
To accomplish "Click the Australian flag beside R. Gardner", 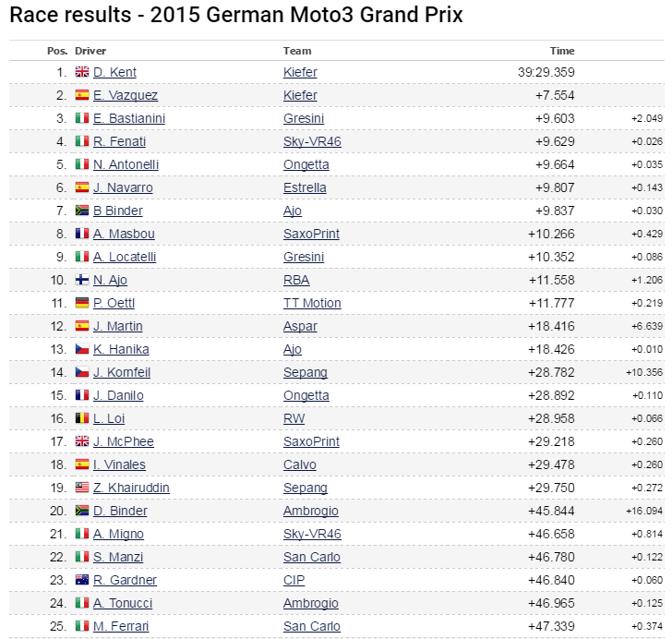I will coord(82,580).
